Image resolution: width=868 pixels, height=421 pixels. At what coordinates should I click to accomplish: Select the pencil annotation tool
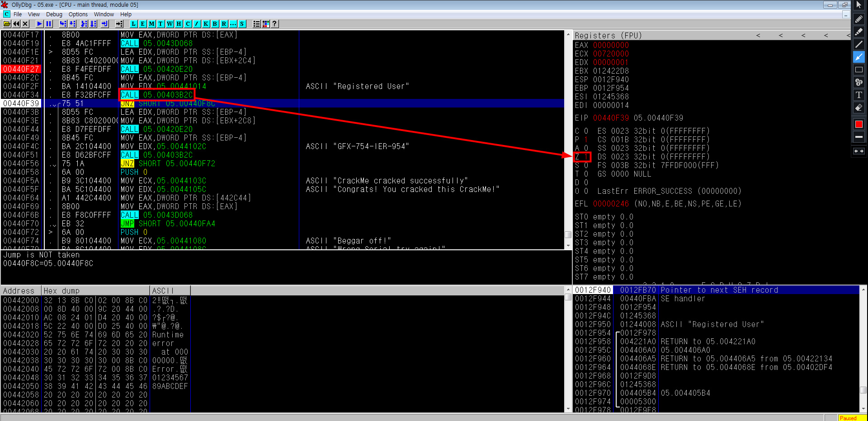(x=859, y=19)
